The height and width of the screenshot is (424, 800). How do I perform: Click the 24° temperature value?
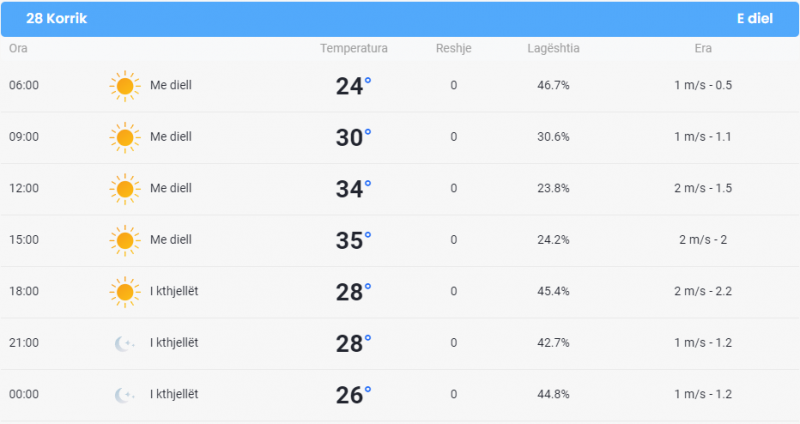[353, 86]
